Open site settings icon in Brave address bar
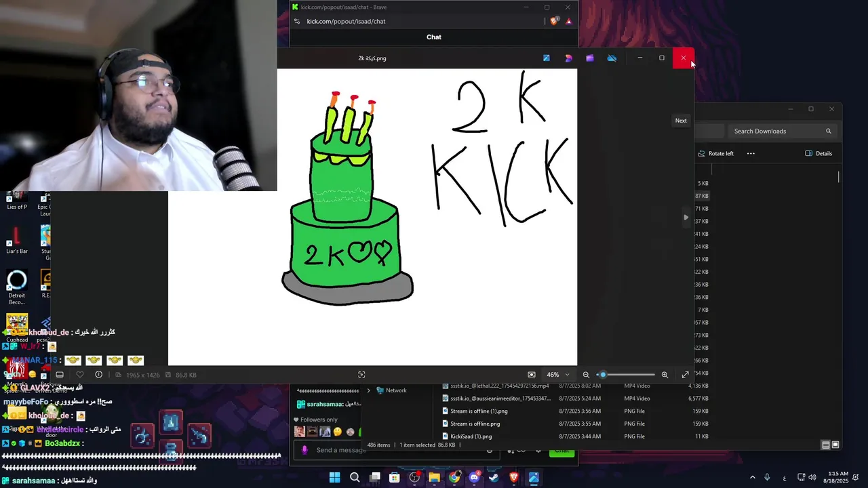The width and height of the screenshot is (868, 488). (x=297, y=21)
